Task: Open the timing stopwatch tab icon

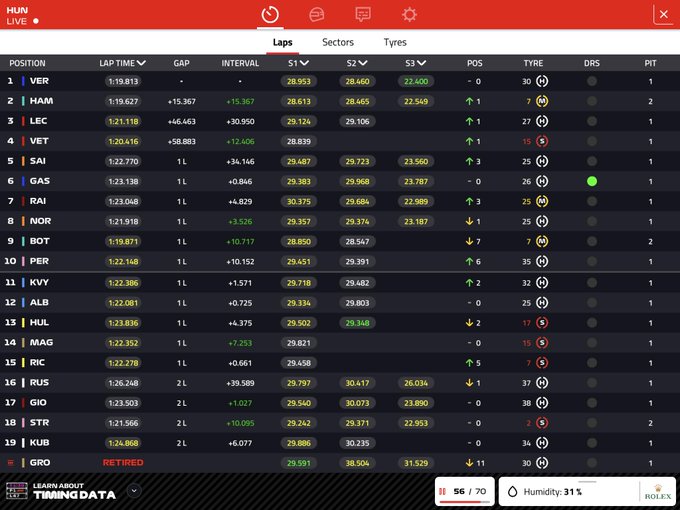Action: 270,15
